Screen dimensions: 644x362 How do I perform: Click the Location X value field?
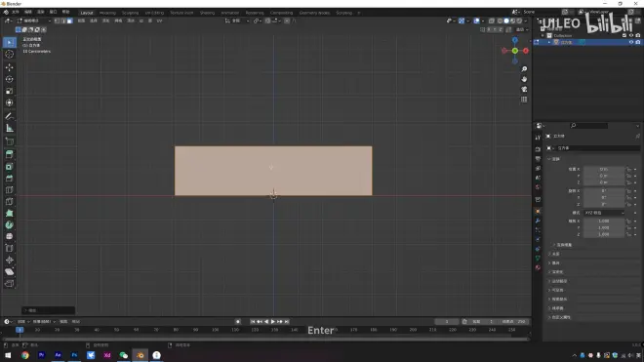tap(604, 169)
